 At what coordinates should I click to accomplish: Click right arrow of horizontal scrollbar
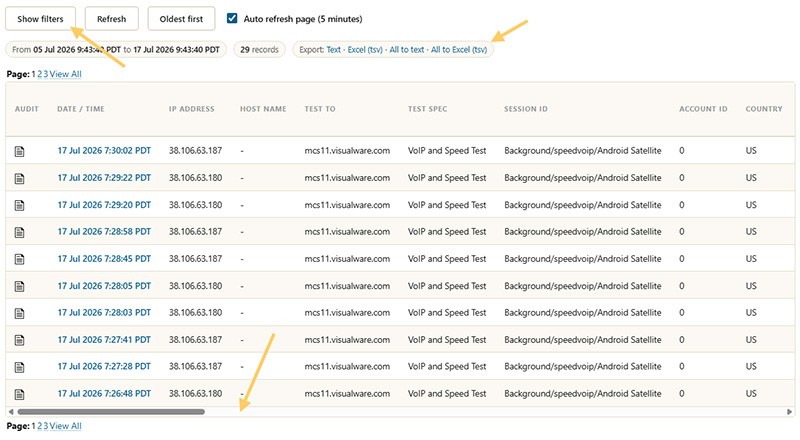click(789, 411)
